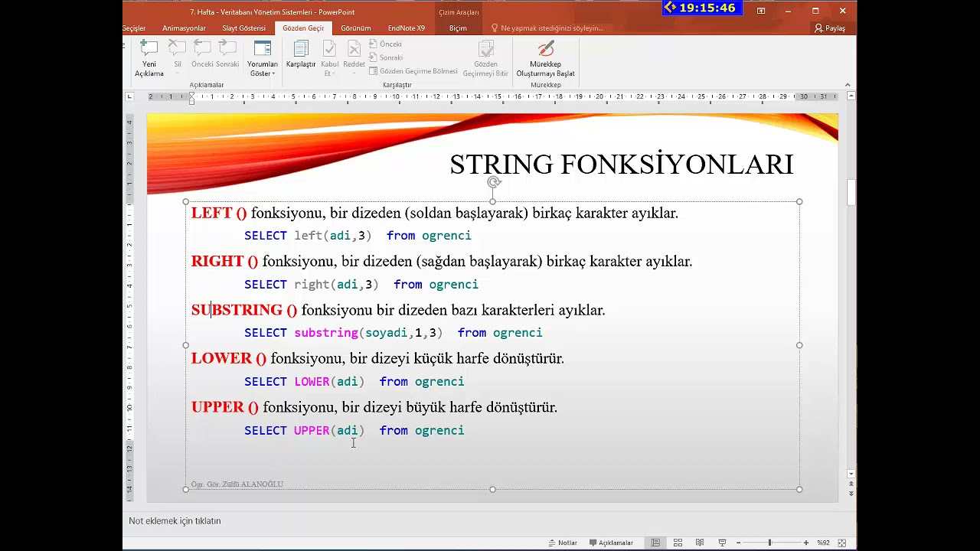
Task: Start inking with Mürekkep Oluşturmayı Başlat
Action: pyautogui.click(x=545, y=59)
